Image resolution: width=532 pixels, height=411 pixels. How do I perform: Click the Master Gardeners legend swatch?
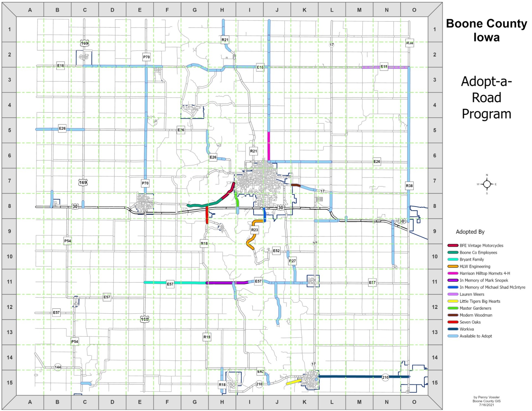tap(453, 308)
